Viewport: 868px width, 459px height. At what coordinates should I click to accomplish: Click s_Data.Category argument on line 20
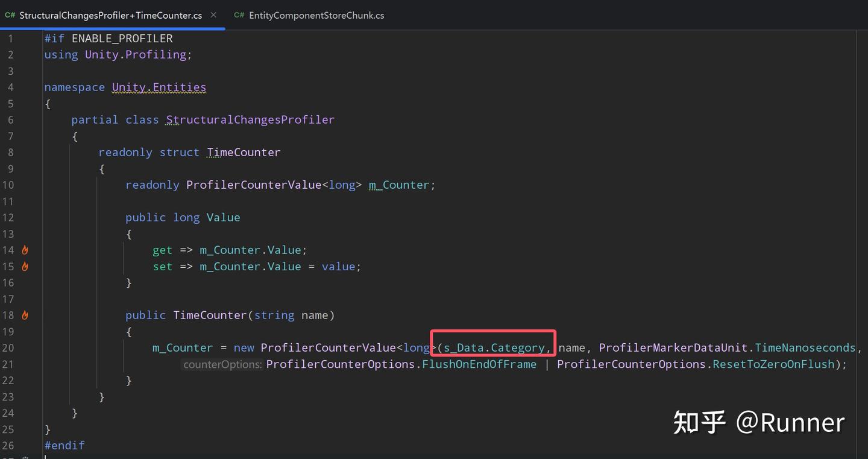coord(494,347)
